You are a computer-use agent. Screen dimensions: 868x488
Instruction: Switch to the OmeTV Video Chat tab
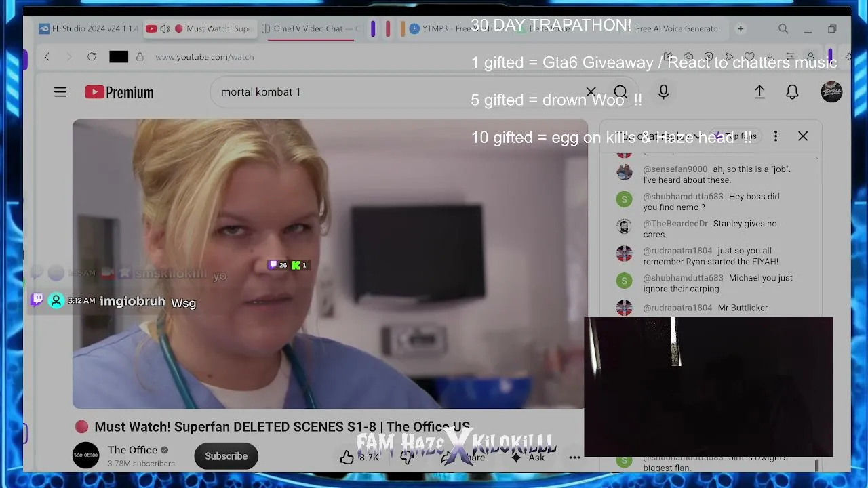click(x=312, y=29)
